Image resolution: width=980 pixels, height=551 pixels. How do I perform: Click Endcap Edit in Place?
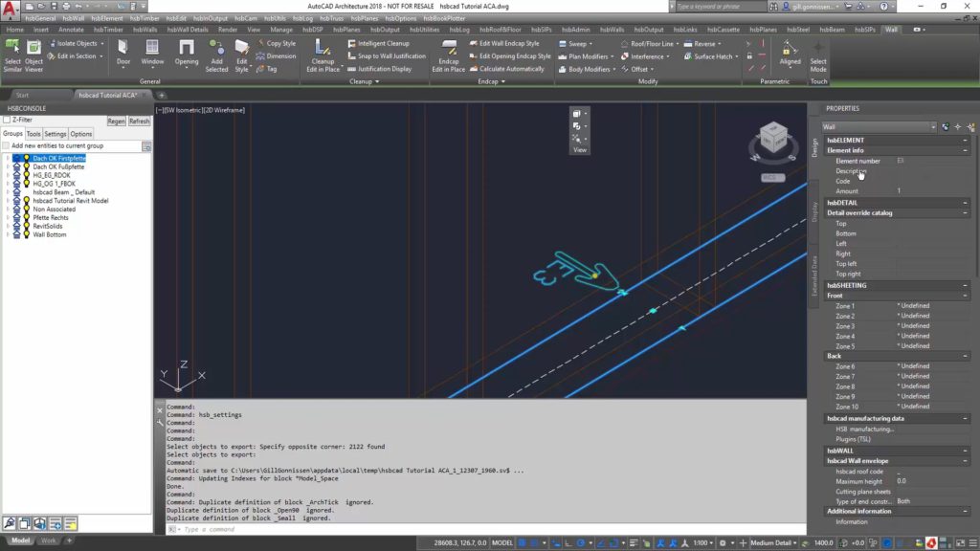point(448,55)
